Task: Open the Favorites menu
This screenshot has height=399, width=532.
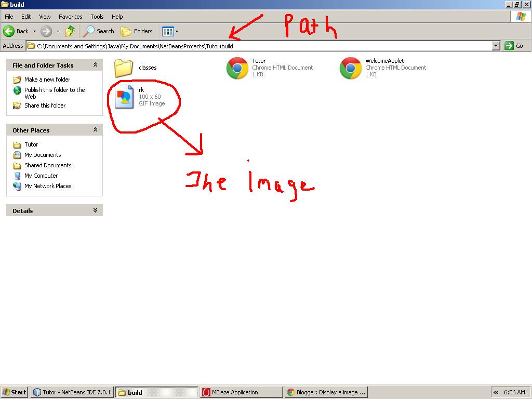Action: pyautogui.click(x=70, y=16)
